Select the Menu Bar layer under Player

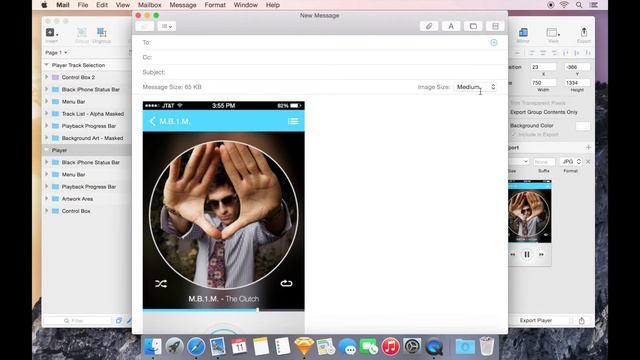point(87,174)
